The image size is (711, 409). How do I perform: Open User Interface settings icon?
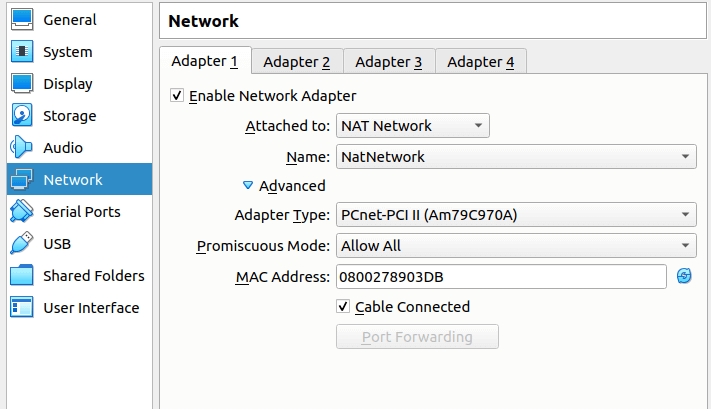coord(22,307)
